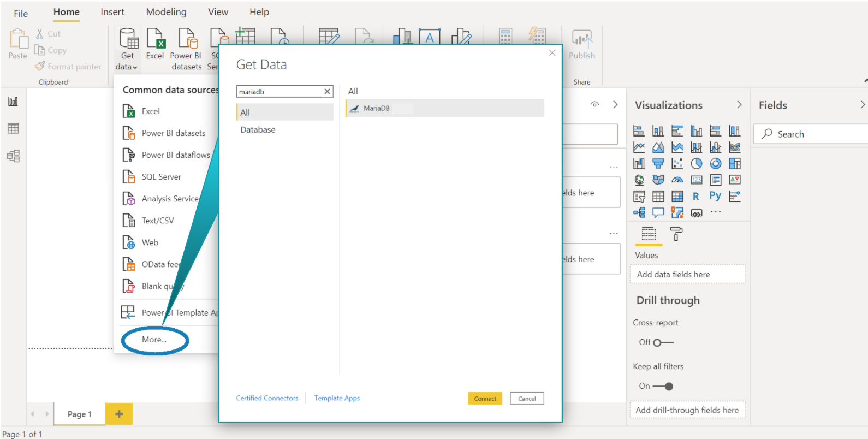Viewport: 868px width, 439px height.
Task: Click the Publish button
Action: click(582, 44)
